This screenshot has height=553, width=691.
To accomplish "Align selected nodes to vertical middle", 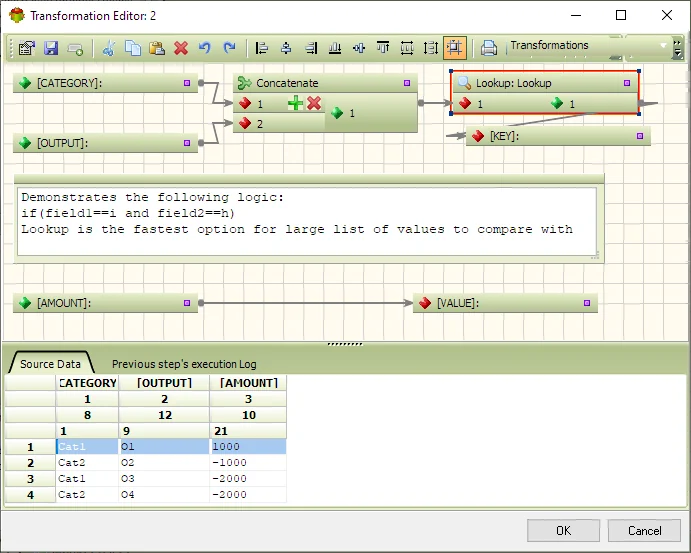I will tap(359, 48).
